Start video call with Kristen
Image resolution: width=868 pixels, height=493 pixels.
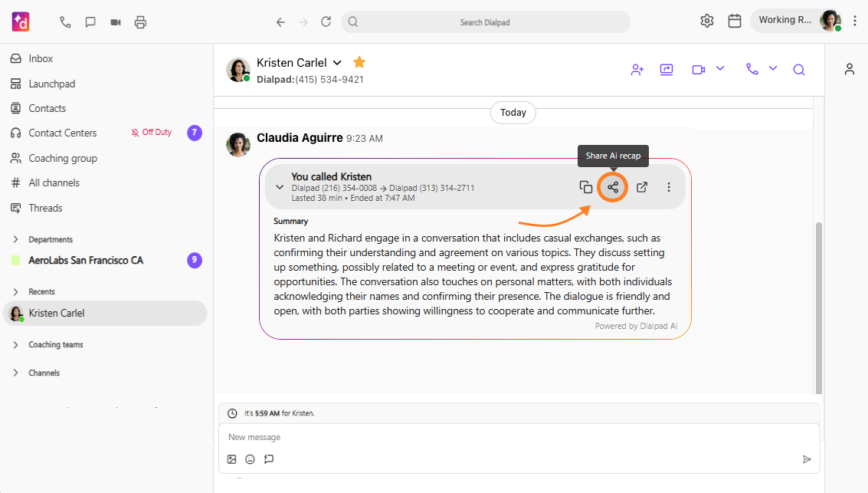click(x=699, y=70)
